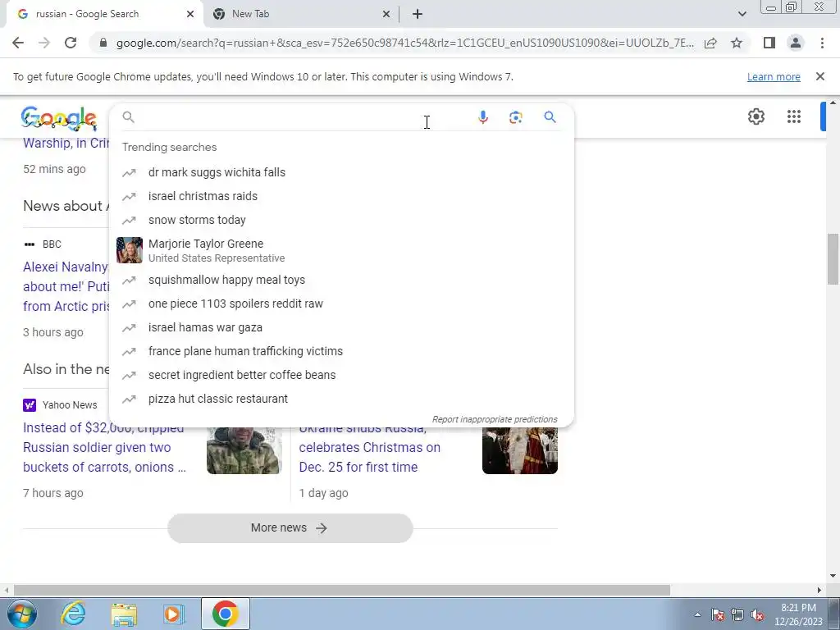This screenshot has width=840, height=630.
Task: Click horizontal scrollbar thumb
Action: (x=342, y=591)
